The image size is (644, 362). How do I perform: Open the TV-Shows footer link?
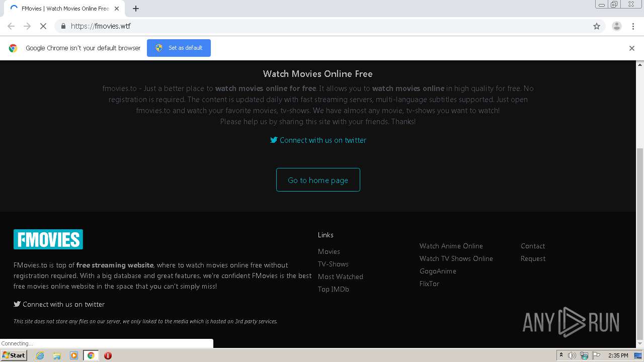(x=333, y=264)
